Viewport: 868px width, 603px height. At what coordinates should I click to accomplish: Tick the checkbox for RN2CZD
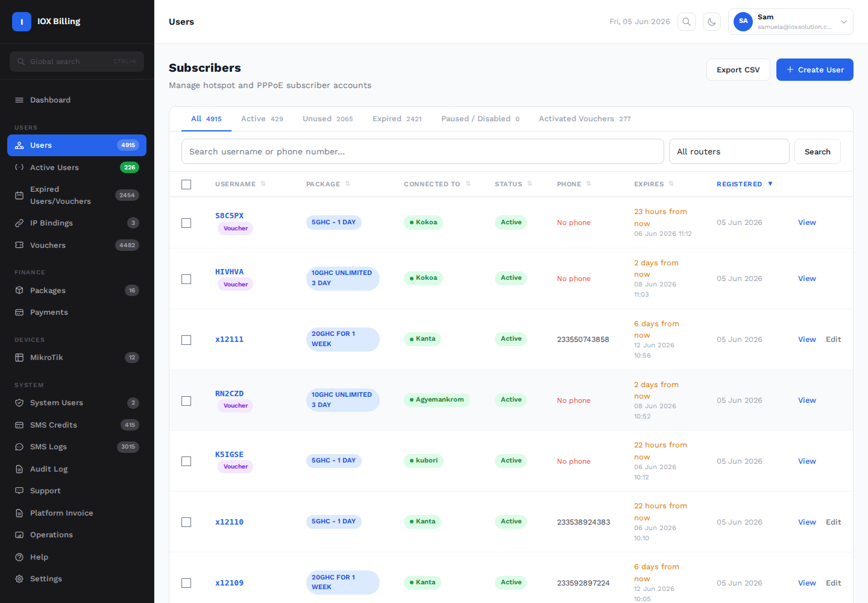coord(186,401)
